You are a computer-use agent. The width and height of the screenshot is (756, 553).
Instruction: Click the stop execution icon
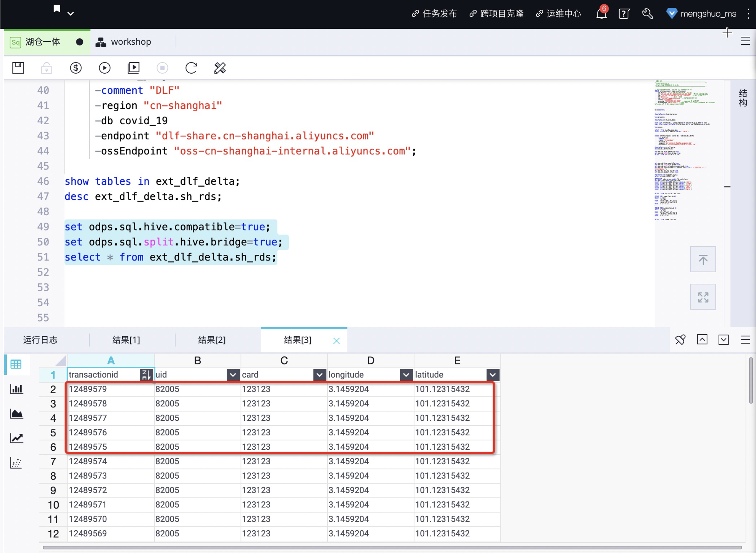pyautogui.click(x=162, y=68)
